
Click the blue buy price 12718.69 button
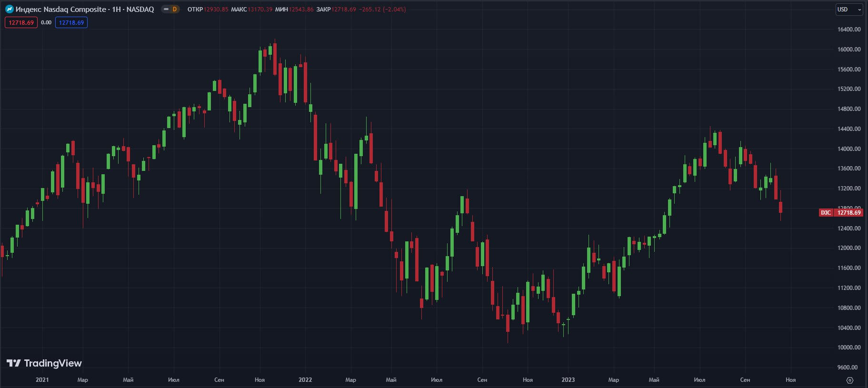71,22
